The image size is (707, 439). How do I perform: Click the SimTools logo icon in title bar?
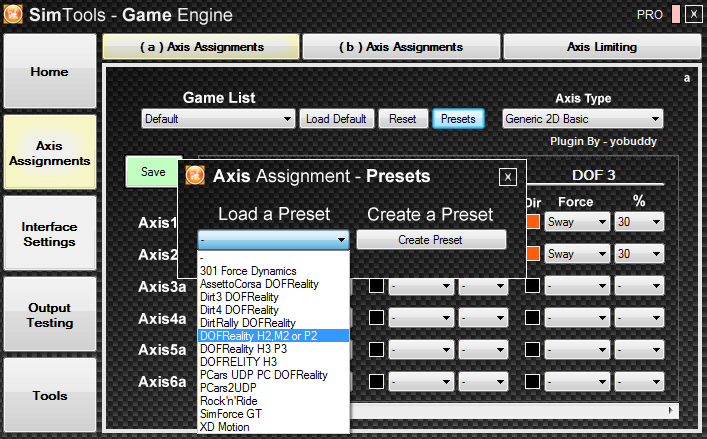coord(13,14)
